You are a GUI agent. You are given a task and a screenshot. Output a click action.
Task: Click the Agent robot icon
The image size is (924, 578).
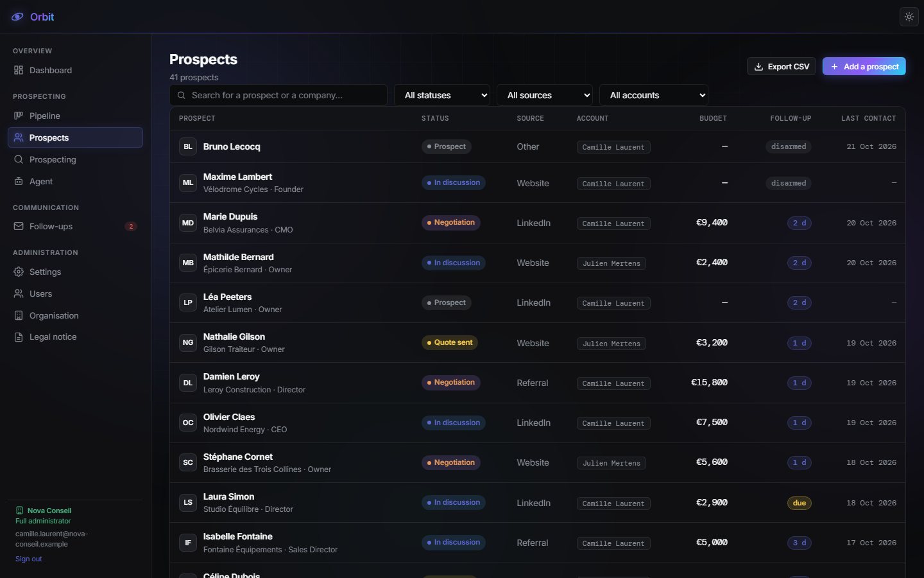pos(19,181)
